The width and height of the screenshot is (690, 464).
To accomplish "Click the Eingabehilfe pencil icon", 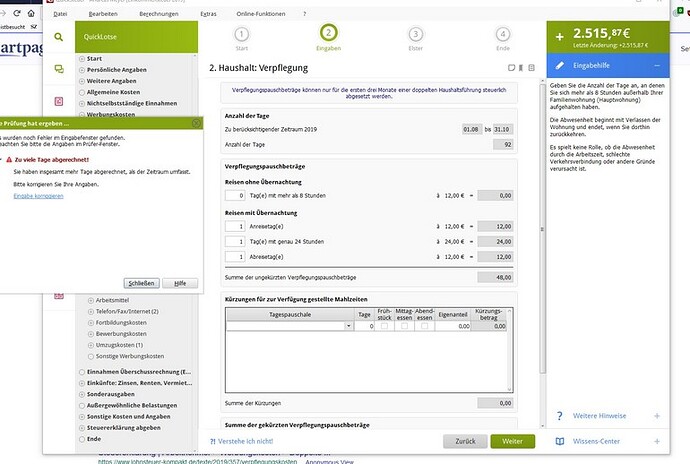I will point(560,66).
